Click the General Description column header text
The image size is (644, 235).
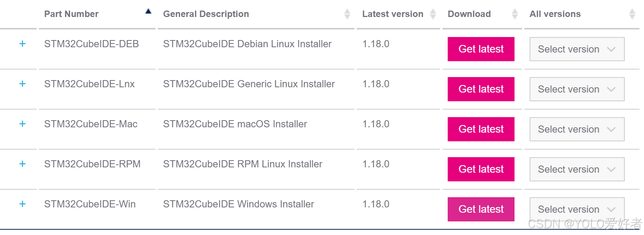pyautogui.click(x=206, y=14)
